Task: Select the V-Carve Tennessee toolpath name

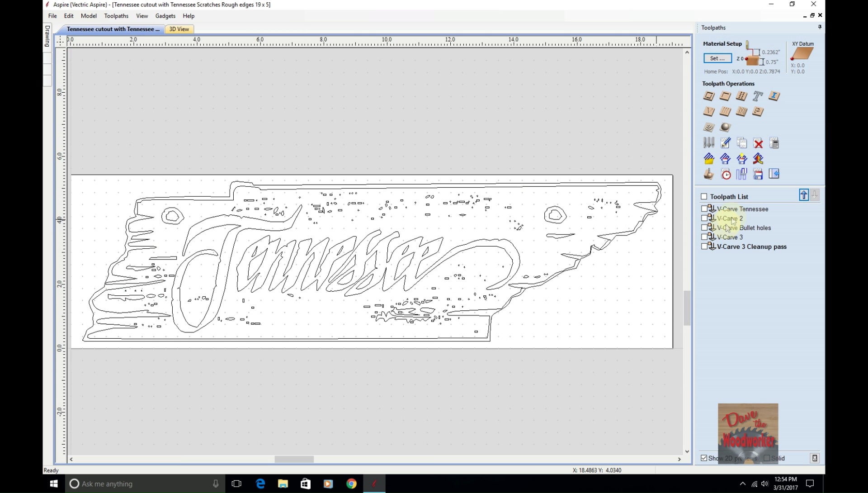Action: point(743,209)
